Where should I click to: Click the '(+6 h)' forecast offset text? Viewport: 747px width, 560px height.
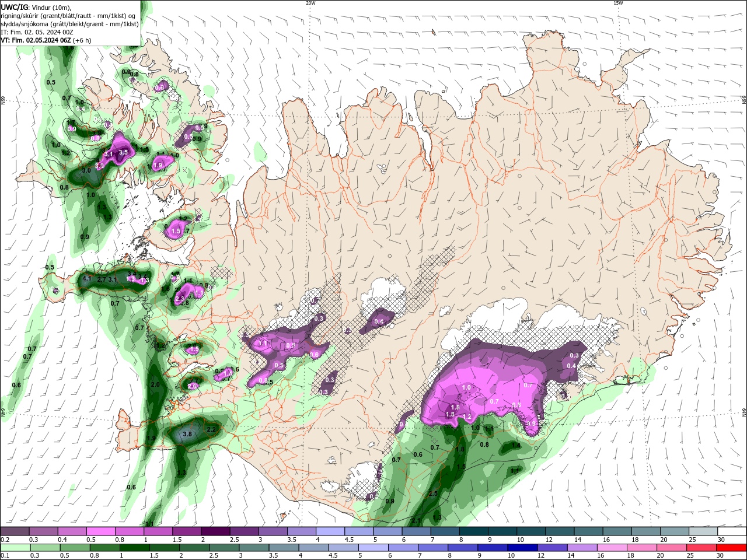83,40
